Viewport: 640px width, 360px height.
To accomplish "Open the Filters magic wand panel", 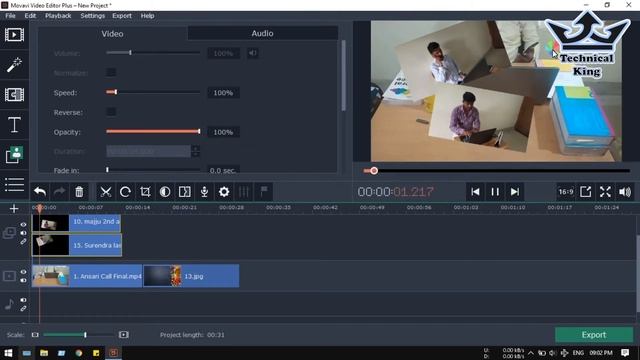I will tap(14, 65).
